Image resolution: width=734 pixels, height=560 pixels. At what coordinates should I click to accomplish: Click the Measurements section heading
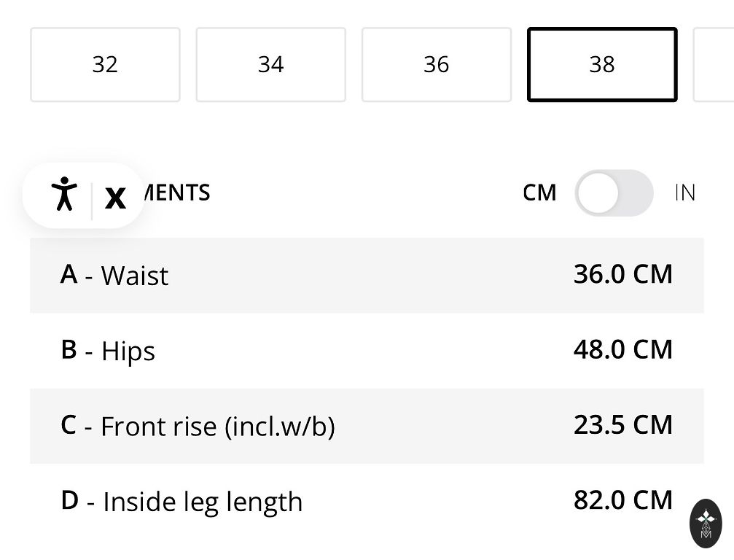(177, 192)
